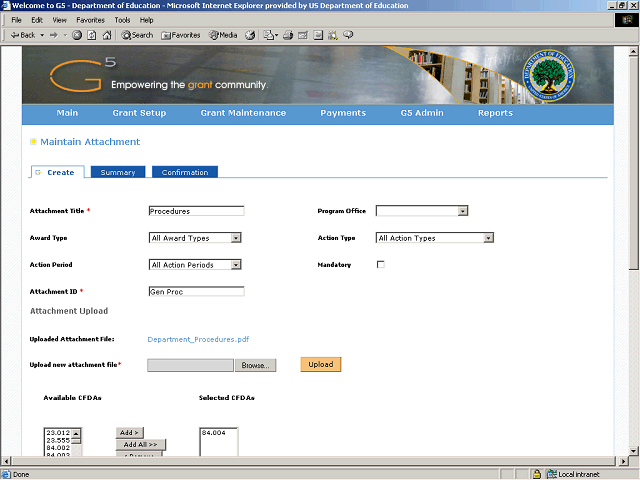The image size is (640, 480).
Task: Open the Department_Procedures.pdf link
Action: (x=198, y=339)
